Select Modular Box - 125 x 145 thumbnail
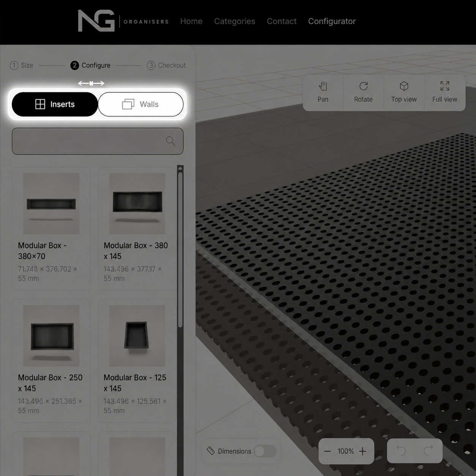Screen dimensions: 476x476 coord(137,336)
